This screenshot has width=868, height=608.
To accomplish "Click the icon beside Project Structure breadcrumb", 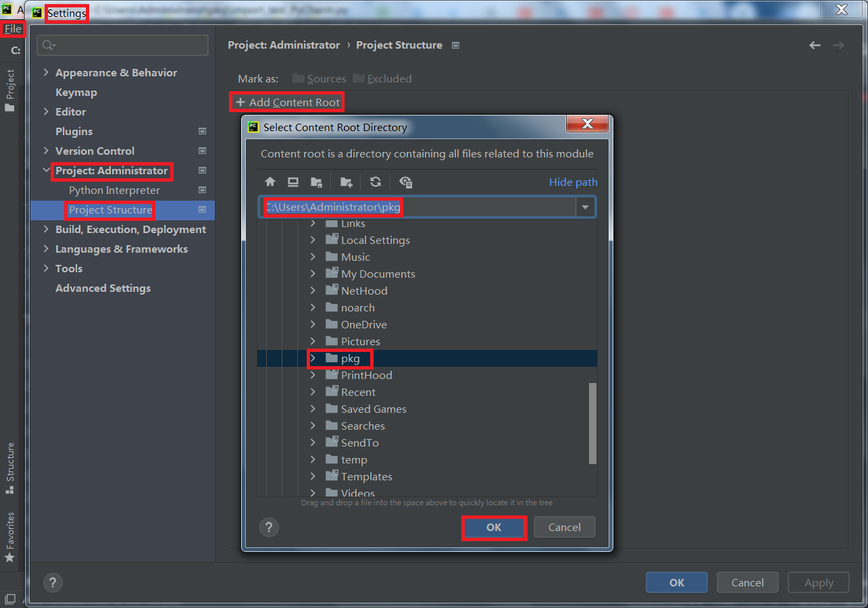I will coord(455,45).
